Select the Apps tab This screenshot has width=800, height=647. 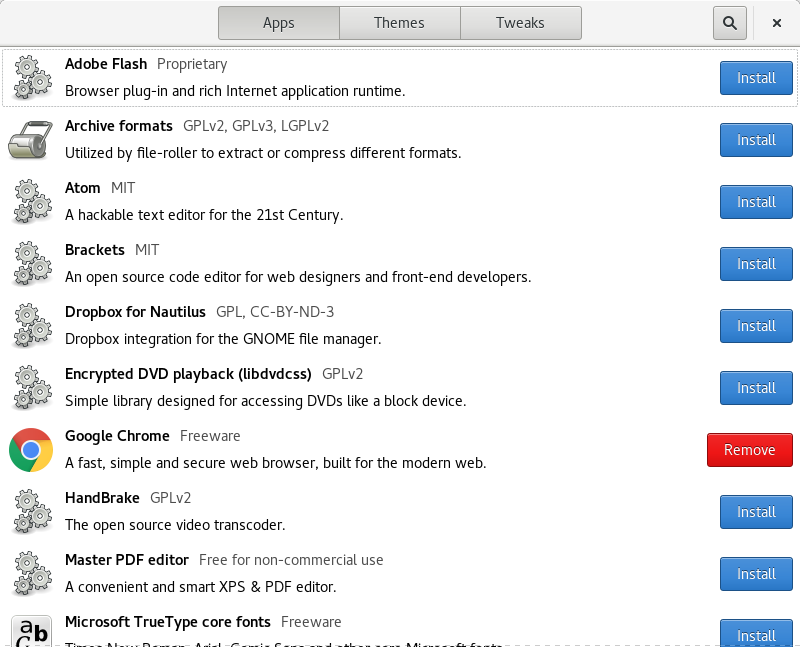pos(279,23)
